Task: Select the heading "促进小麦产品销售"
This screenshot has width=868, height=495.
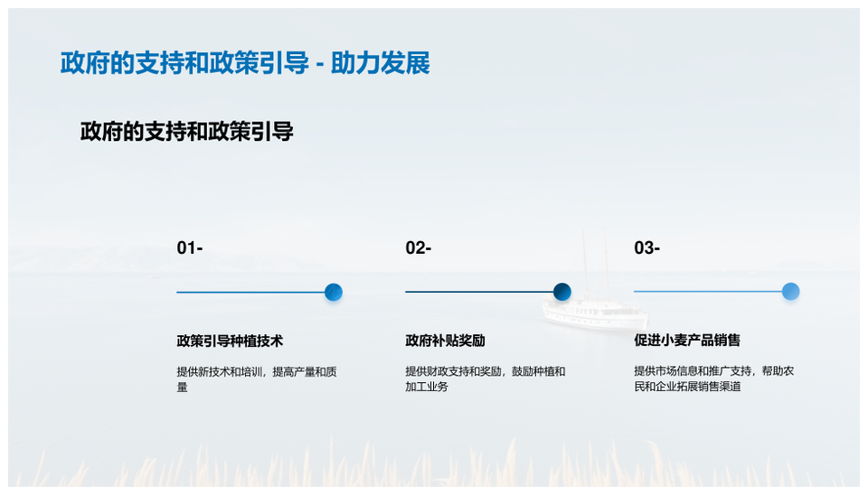Action: point(687,341)
